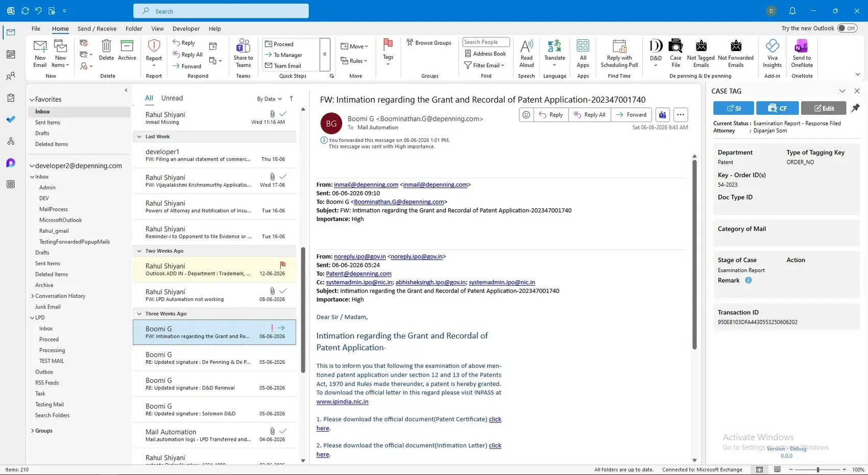The image size is (868, 475).
Task: Click the Teams share icon in message header
Action: click(x=662, y=115)
